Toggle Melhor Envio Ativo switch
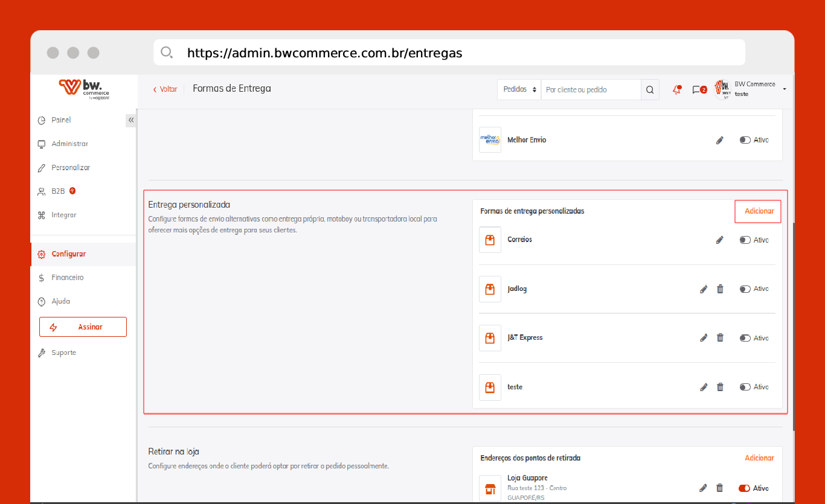 pyautogui.click(x=745, y=140)
